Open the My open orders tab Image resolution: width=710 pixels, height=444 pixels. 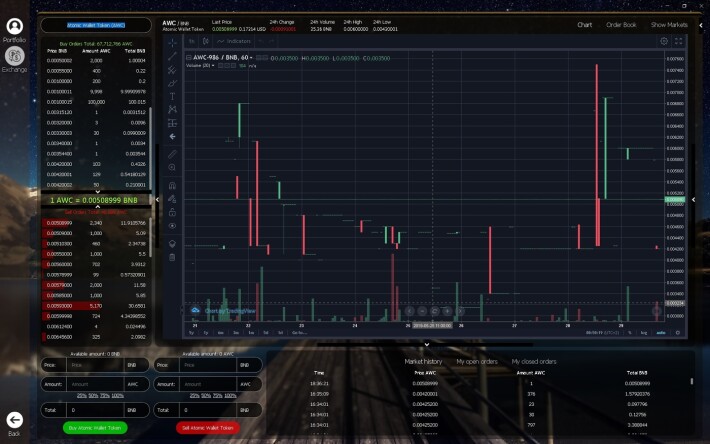point(477,361)
